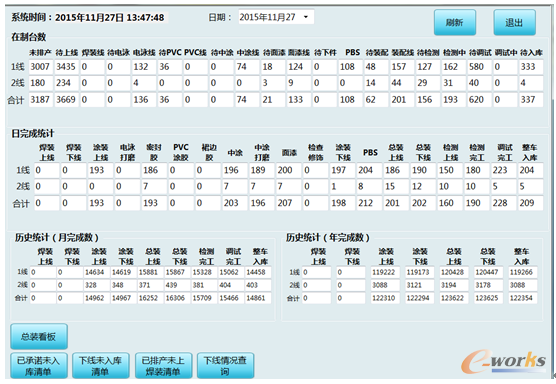This screenshot has height=384, width=556.
Task: Click the 1线 待入库 cell 333
Action: (531, 67)
